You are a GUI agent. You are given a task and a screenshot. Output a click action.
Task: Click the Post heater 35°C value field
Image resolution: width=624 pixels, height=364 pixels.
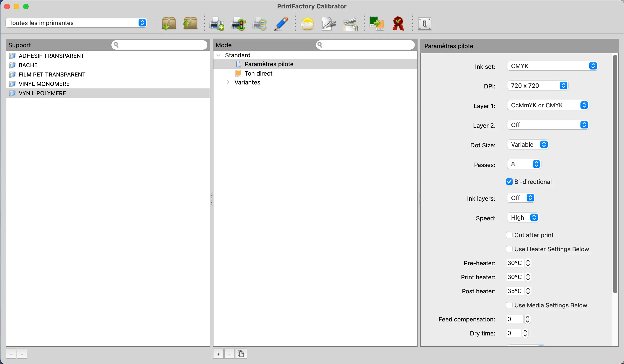tap(515, 291)
